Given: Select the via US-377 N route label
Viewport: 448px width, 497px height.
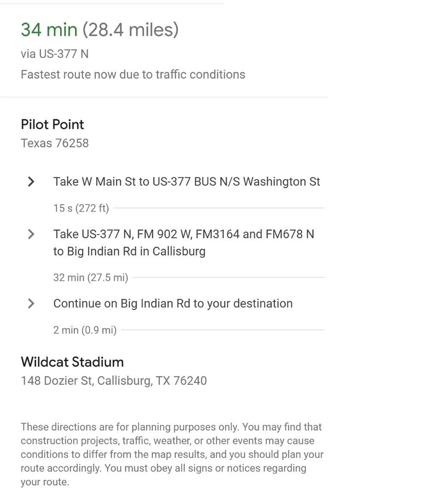Looking at the screenshot, I should coord(55,54).
